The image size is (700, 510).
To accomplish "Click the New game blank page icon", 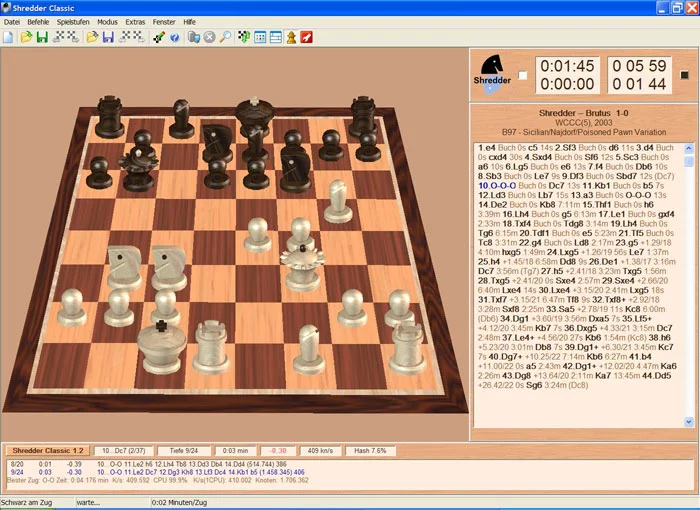I will [8, 37].
